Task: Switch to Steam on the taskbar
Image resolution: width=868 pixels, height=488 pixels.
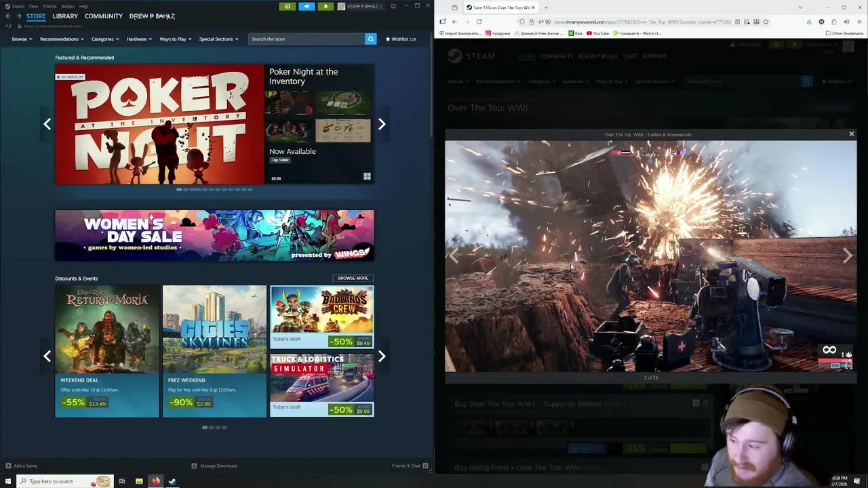Action: 172,481
